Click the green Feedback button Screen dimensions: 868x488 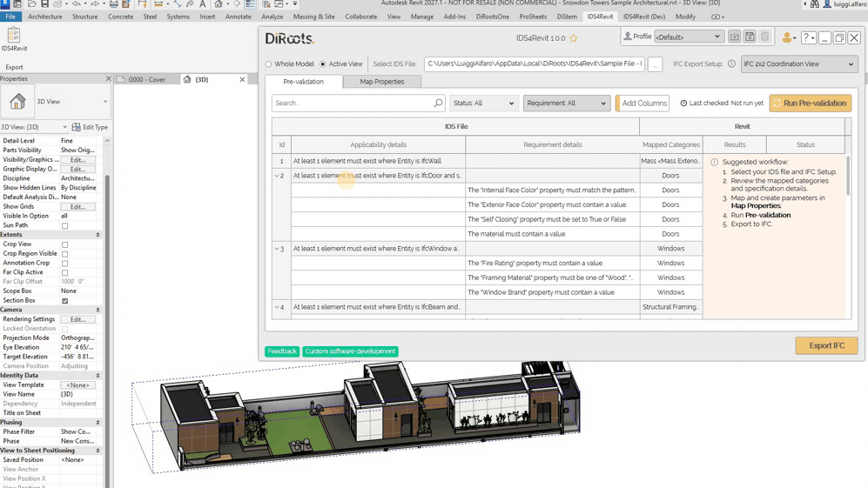click(x=282, y=351)
